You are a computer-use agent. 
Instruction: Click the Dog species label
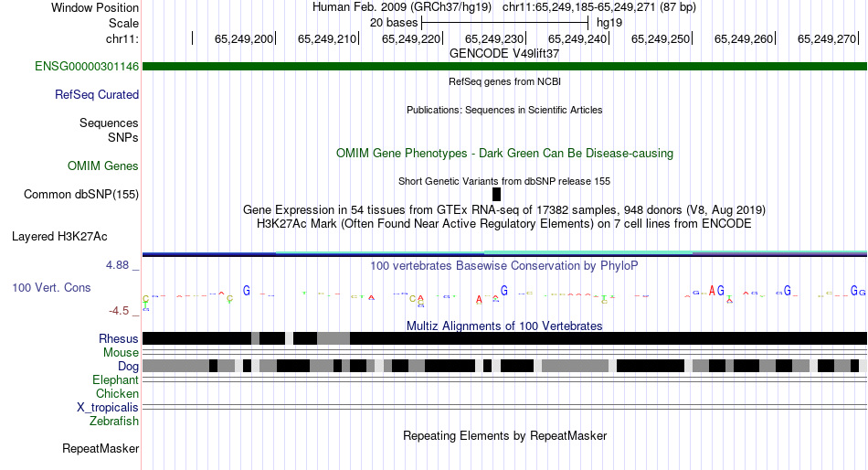point(129,367)
